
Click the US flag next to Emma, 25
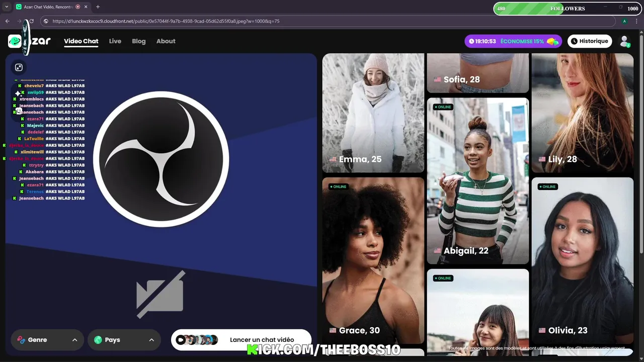click(333, 159)
